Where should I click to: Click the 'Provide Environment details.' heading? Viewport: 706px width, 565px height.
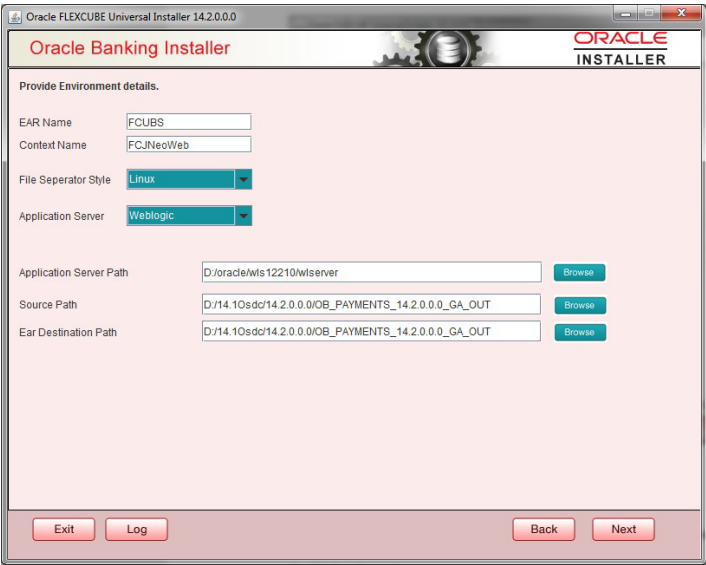click(x=89, y=86)
